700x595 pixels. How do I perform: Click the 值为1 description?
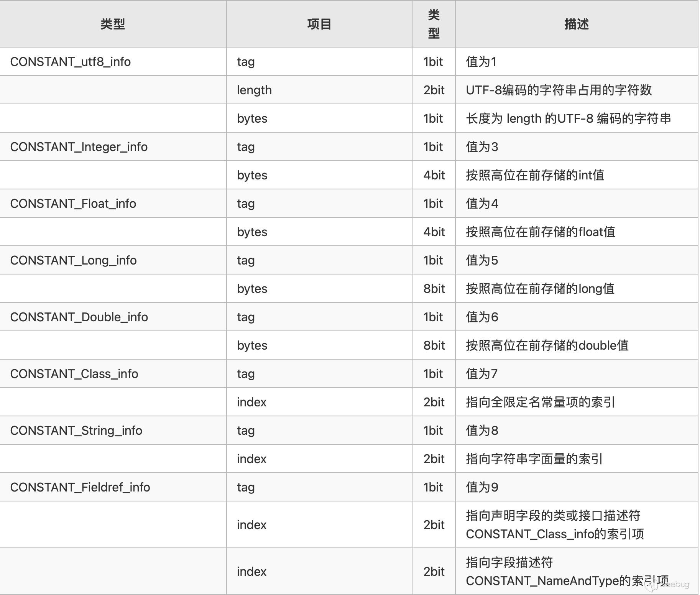pyautogui.click(x=481, y=62)
